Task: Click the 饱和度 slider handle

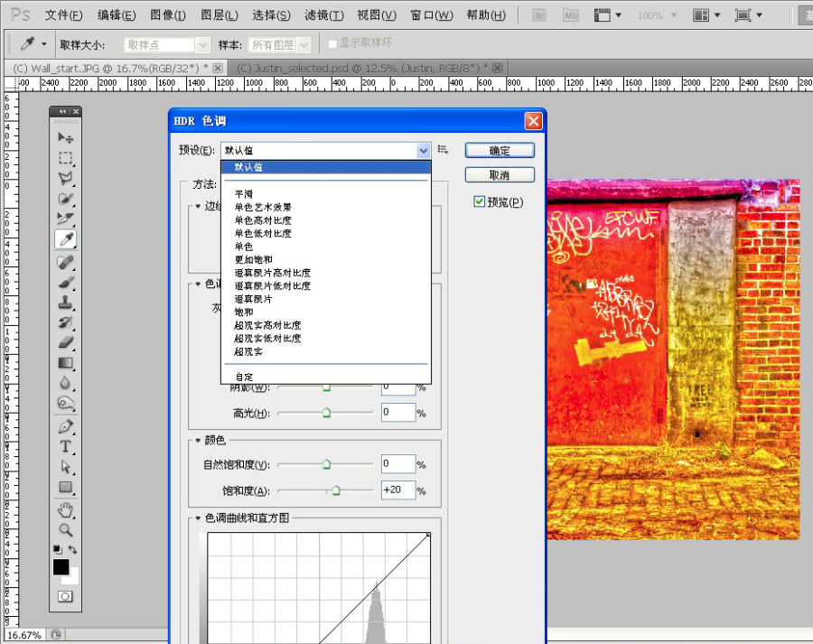Action: coord(336,490)
